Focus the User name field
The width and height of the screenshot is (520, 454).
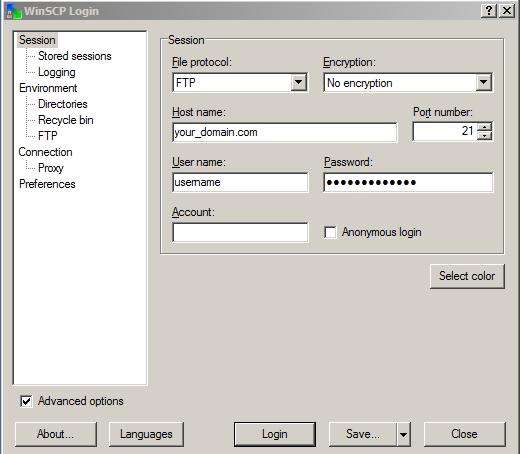240,182
